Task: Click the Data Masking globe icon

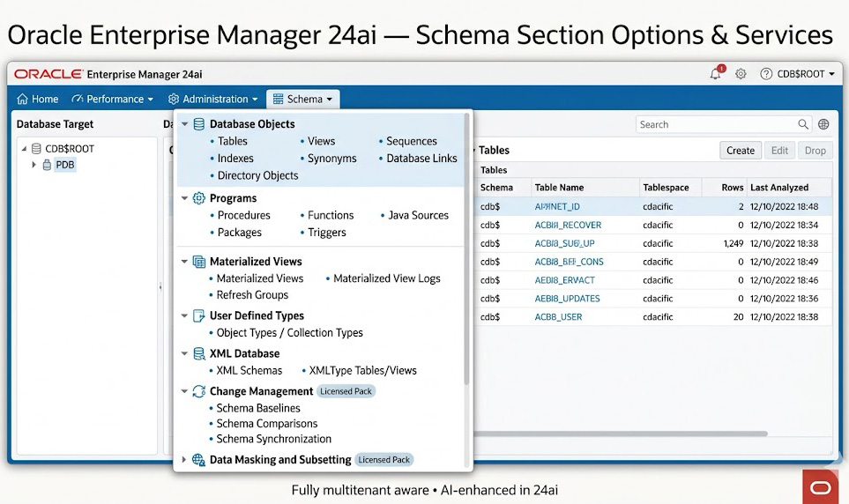Action: click(198, 460)
